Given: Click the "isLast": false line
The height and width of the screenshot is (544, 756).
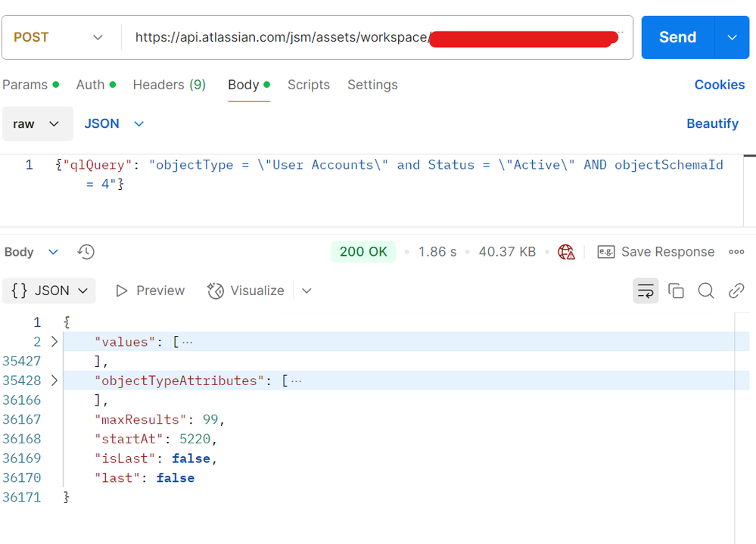Looking at the screenshot, I should (156, 459).
